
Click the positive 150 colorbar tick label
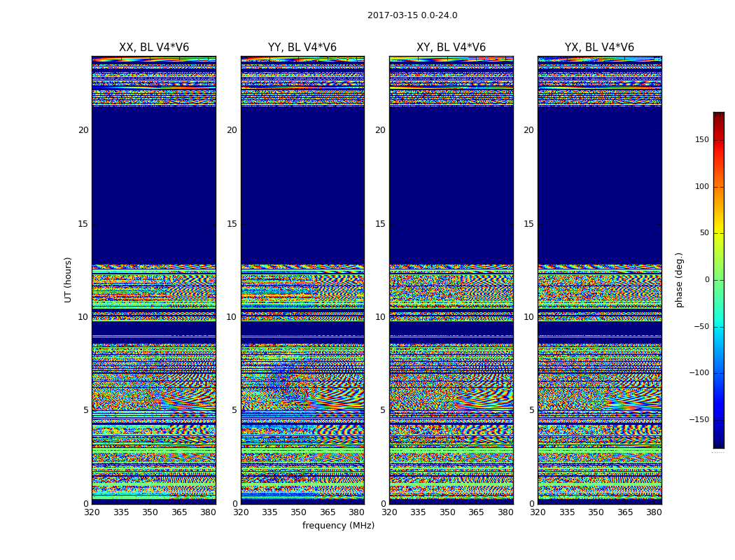coord(701,139)
